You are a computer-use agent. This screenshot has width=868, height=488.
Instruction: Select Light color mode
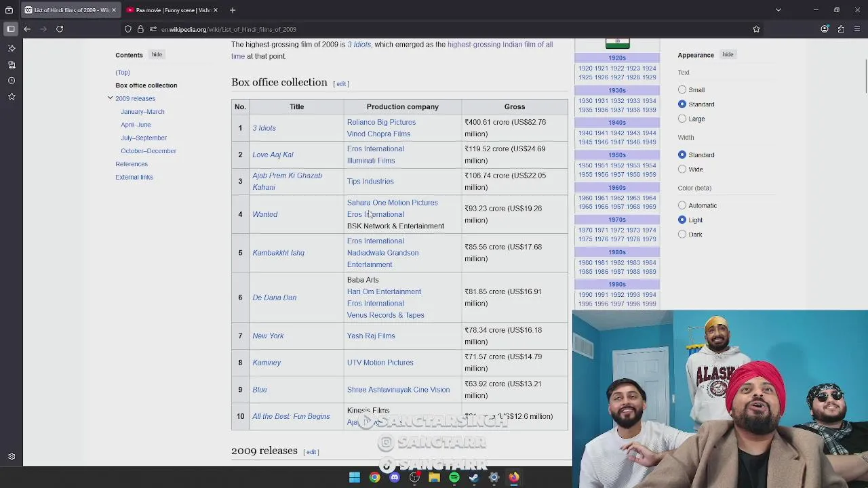(682, 220)
